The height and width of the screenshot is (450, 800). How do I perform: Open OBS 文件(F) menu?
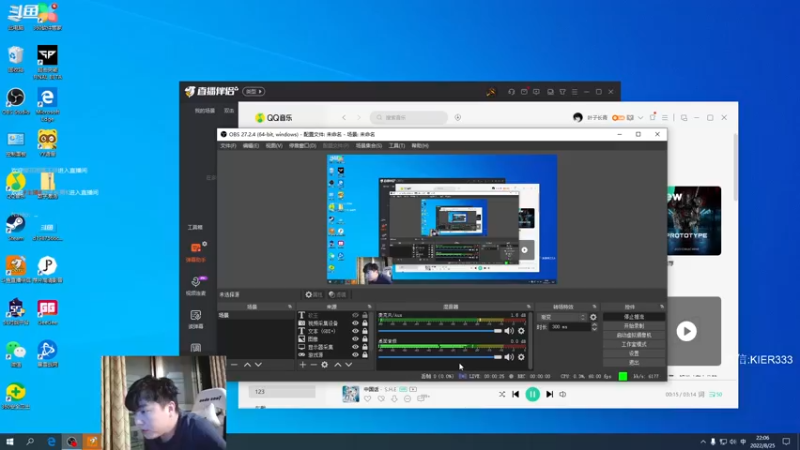(x=228, y=146)
